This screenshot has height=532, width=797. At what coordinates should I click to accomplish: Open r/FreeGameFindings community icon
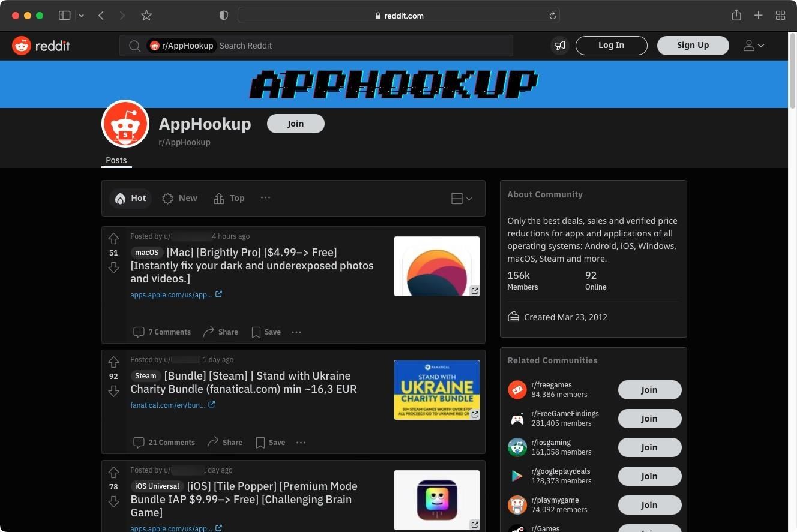pyautogui.click(x=517, y=419)
